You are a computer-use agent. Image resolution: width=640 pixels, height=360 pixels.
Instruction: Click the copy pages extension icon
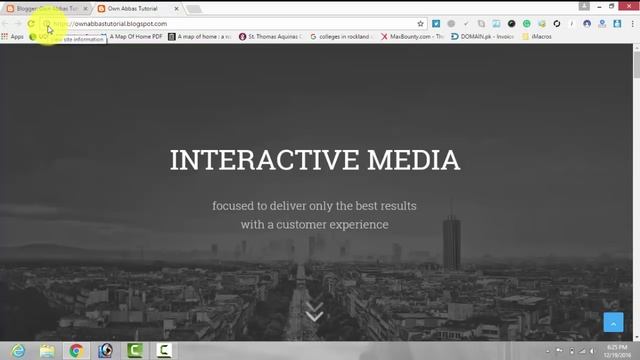coord(481,24)
